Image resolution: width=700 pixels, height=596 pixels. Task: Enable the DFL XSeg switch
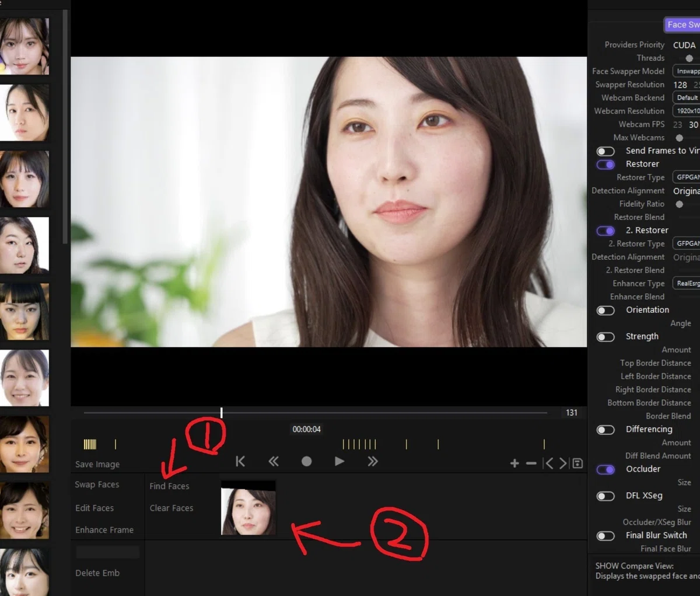tap(605, 496)
